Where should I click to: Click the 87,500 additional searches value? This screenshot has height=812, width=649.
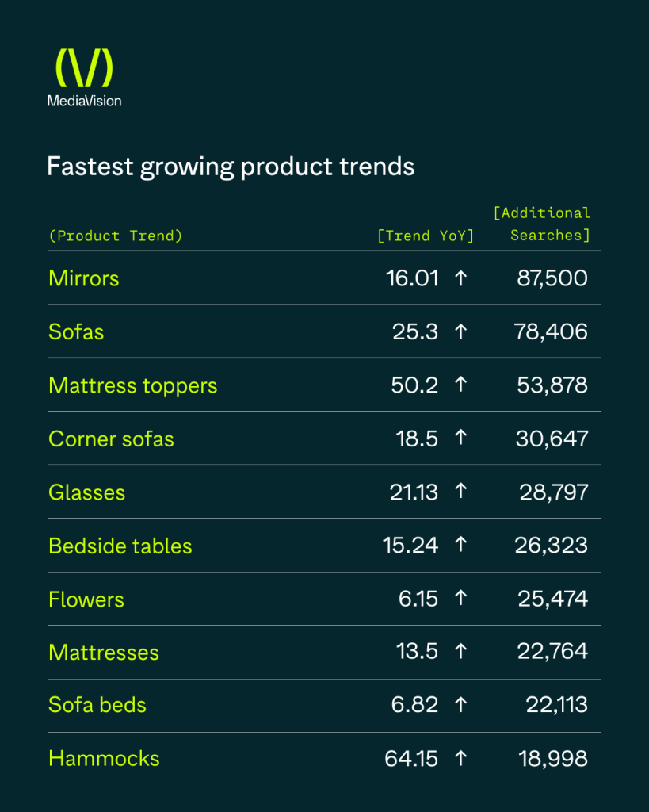(553, 278)
